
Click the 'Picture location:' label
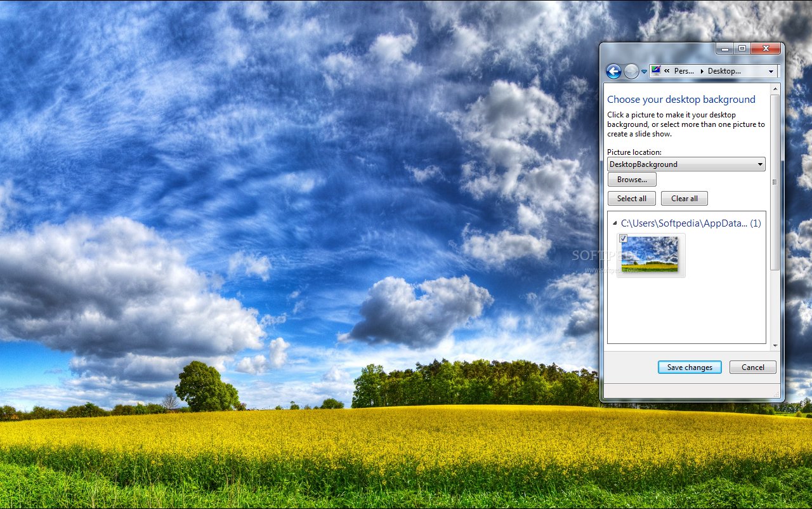634,152
